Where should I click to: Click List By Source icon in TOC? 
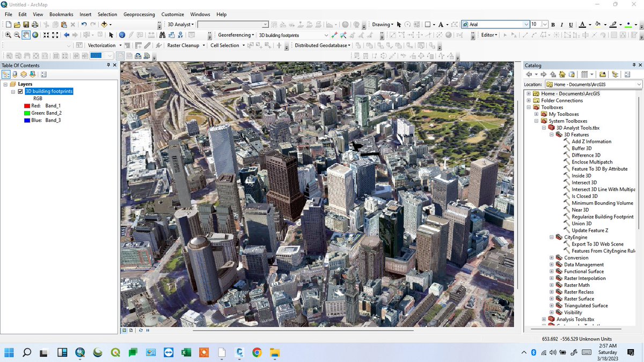pos(15,75)
